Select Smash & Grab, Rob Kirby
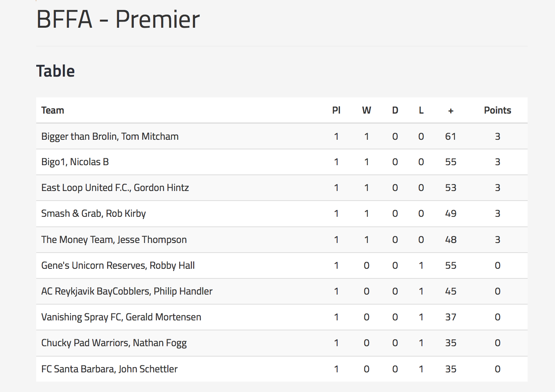Screen dimensions: 555x392 click(x=94, y=214)
